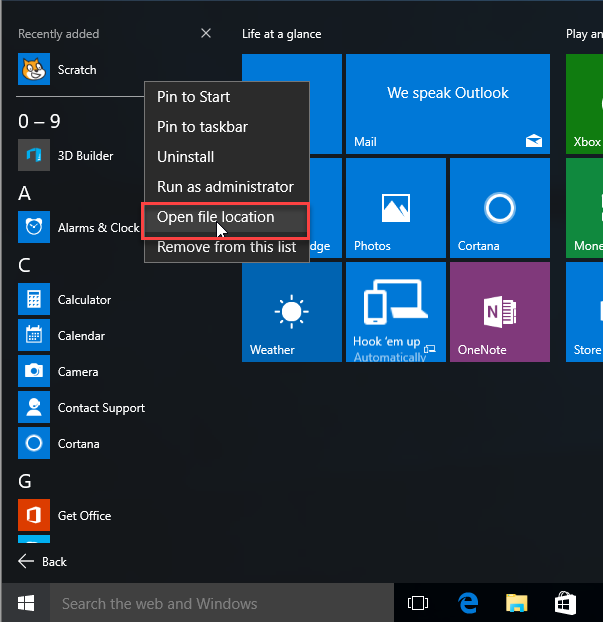Open the Store icon in taskbar
The height and width of the screenshot is (622, 603).
pyautogui.click(x=565, y=603)
